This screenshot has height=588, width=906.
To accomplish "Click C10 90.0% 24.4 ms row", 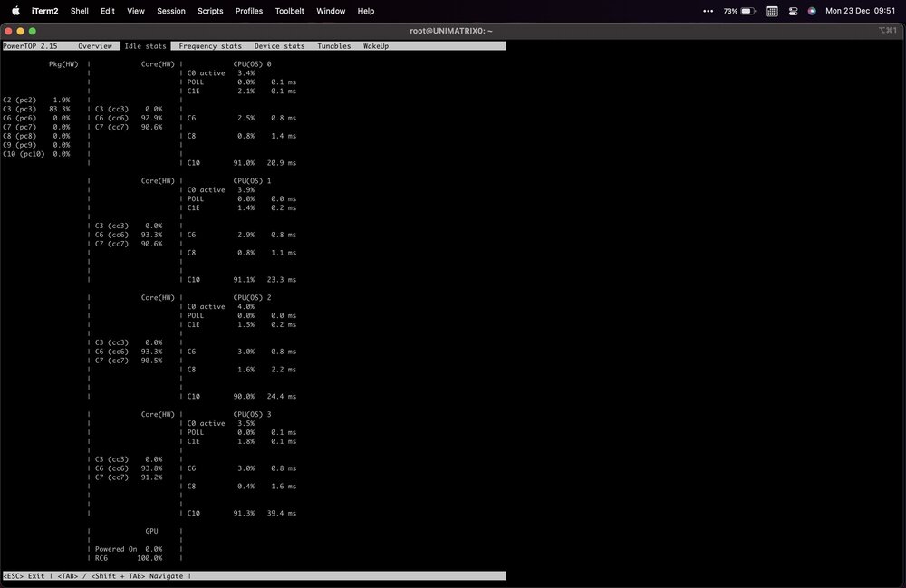I will pos(242,396).
